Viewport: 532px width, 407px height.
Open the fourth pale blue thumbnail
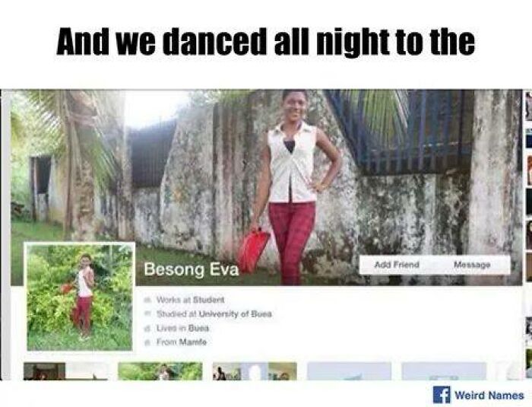(x=349, y=371)
